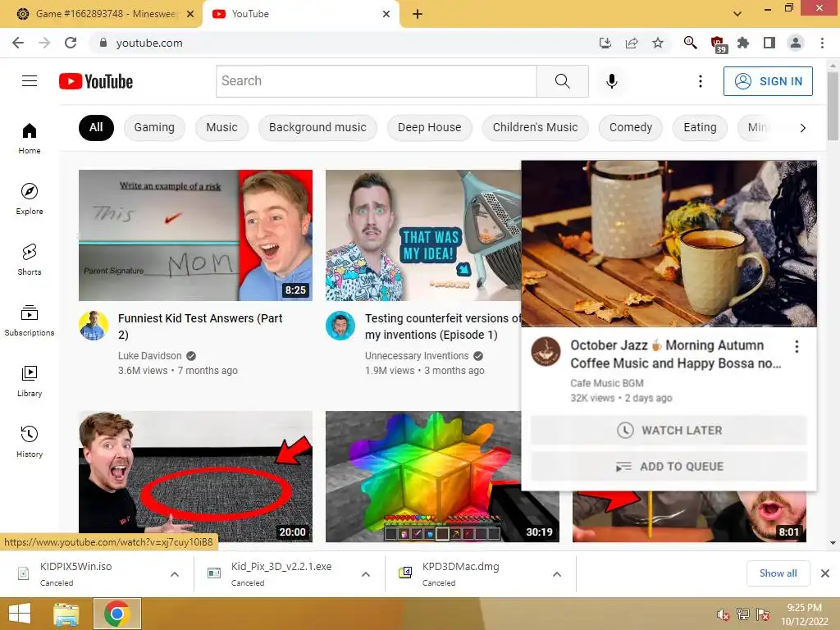Expand KPD3DMac.dmg download options

coord(557,574)
